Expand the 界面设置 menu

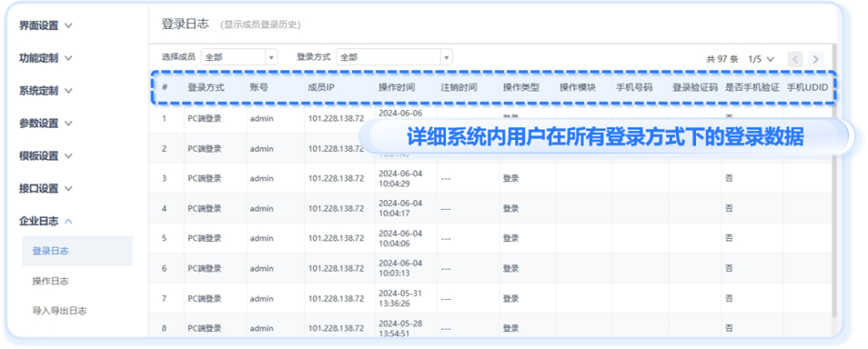46,26
